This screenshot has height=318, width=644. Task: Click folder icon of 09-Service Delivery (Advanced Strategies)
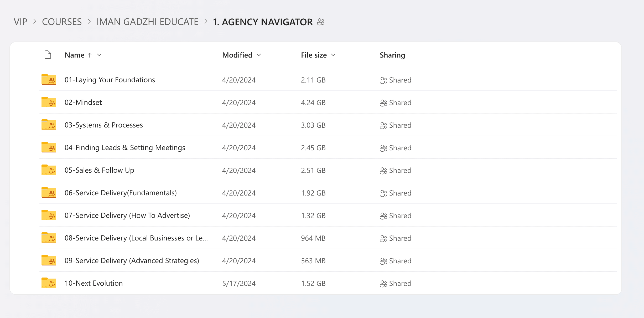pos(49,260)
